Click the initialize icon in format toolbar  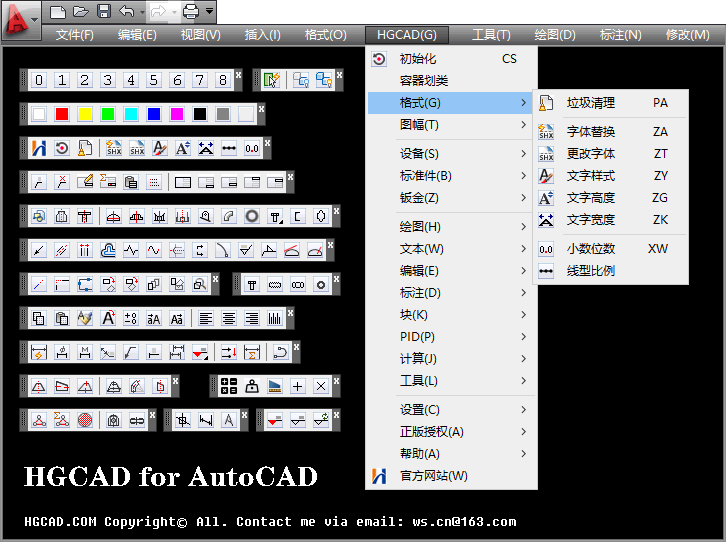tap(62, 148)
